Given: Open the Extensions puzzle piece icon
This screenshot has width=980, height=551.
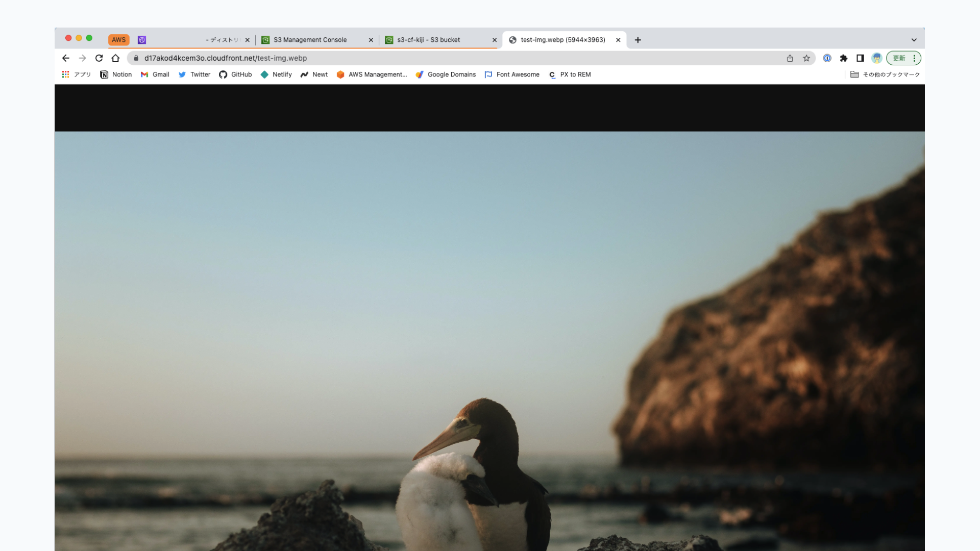Looking at the screenshot, I should pos(844,58).
